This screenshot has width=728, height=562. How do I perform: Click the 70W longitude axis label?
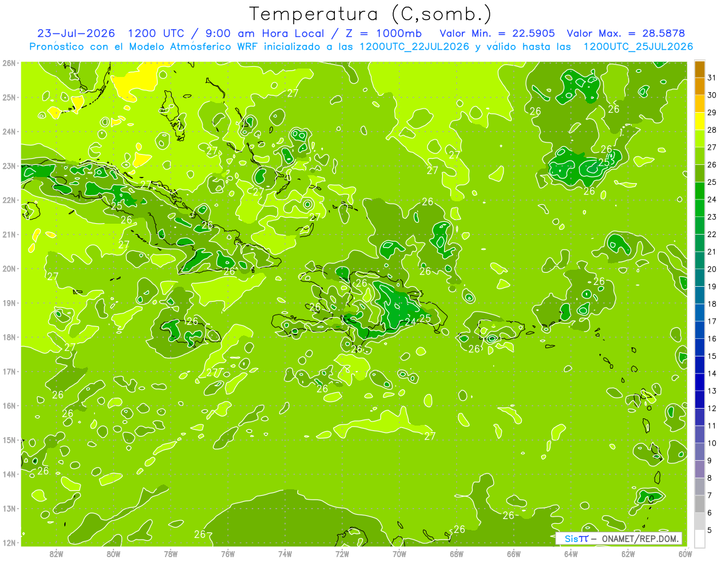tap(399, 554)
